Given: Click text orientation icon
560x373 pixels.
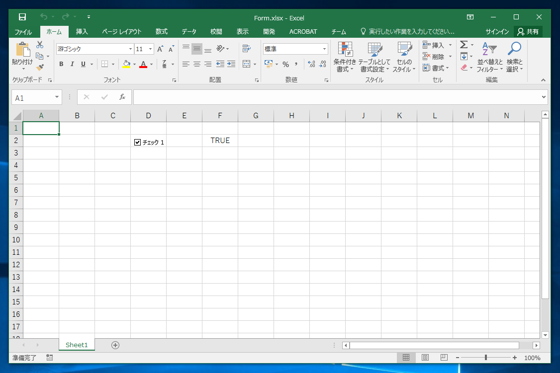Looking at the screenshot, I should click(x=221, y=49).
